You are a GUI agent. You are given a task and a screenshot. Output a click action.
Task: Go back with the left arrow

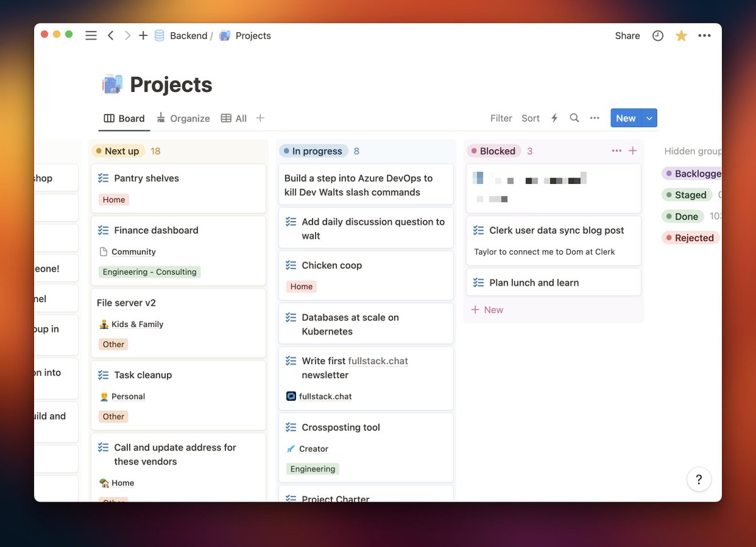click(x=110, y=36)
